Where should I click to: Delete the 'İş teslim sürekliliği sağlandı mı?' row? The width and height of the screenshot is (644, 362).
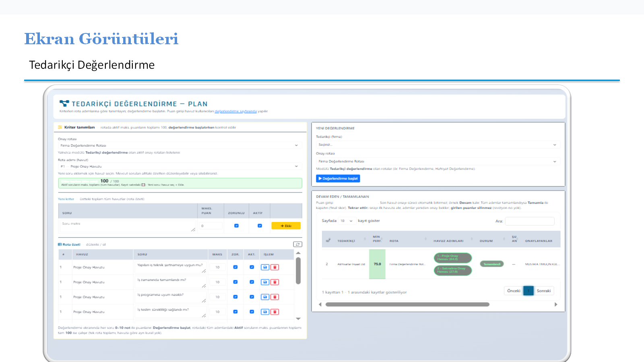click(275, 312)
